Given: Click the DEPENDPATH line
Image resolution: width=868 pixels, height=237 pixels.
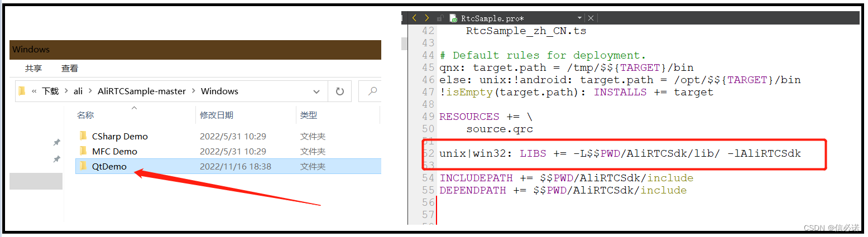Looking at the screenshot, I should pyautogui.click(x=563, y=190).
